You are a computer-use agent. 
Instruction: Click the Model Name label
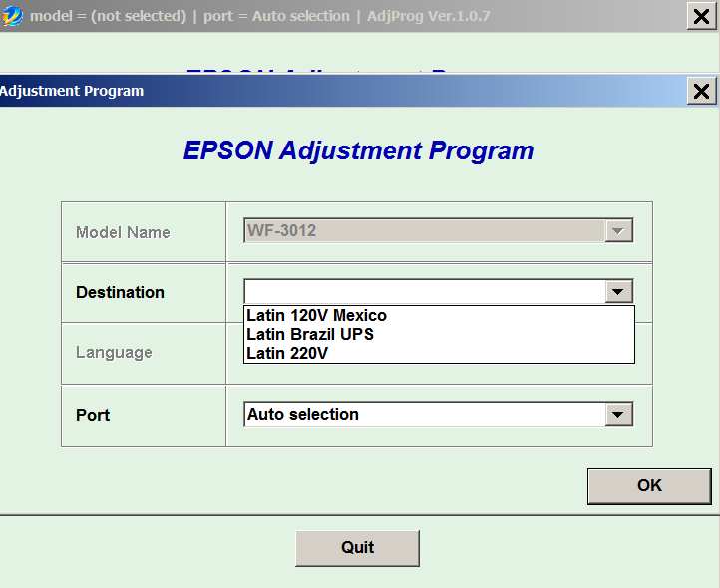pos(123,232)
